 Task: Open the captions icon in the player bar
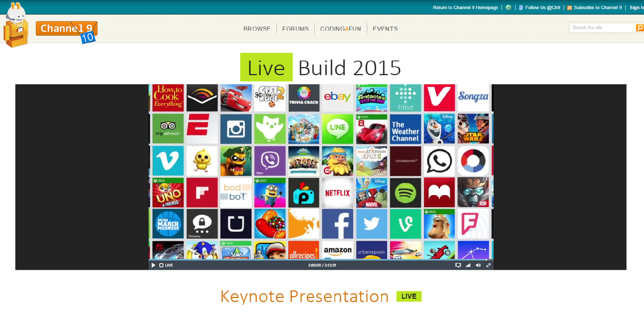(x=458, y=265)
